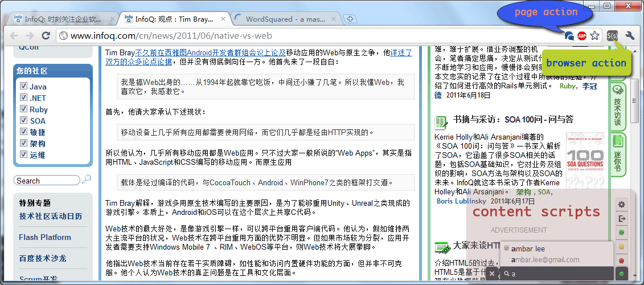
Task: Close the chat search bar with X
Action: click(x=492, y=274)
